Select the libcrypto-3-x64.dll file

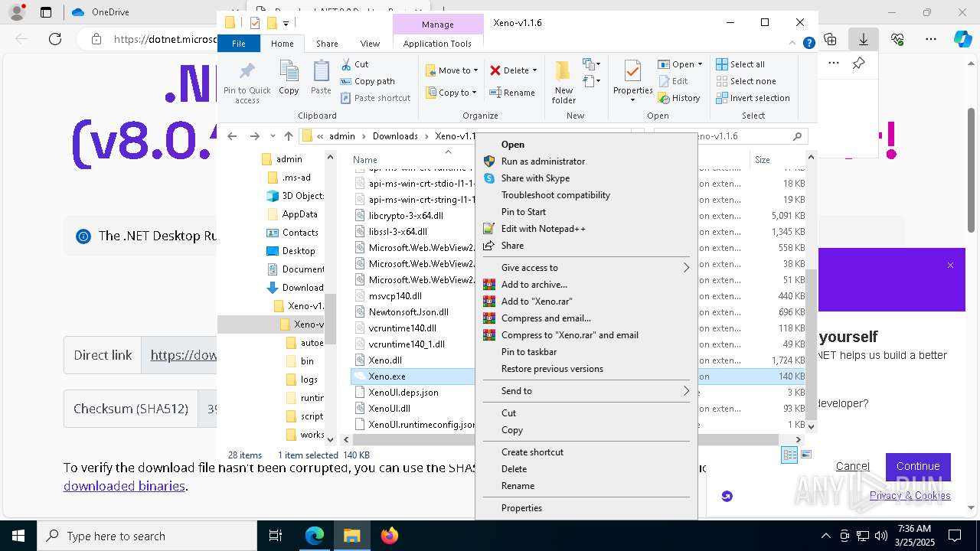point(406,216)
